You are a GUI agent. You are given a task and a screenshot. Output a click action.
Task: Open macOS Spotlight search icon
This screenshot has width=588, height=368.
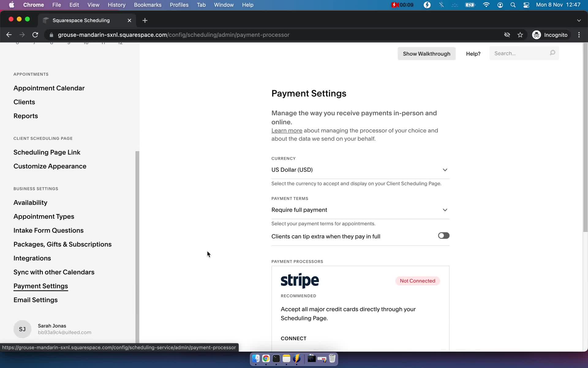click(513, 5)
